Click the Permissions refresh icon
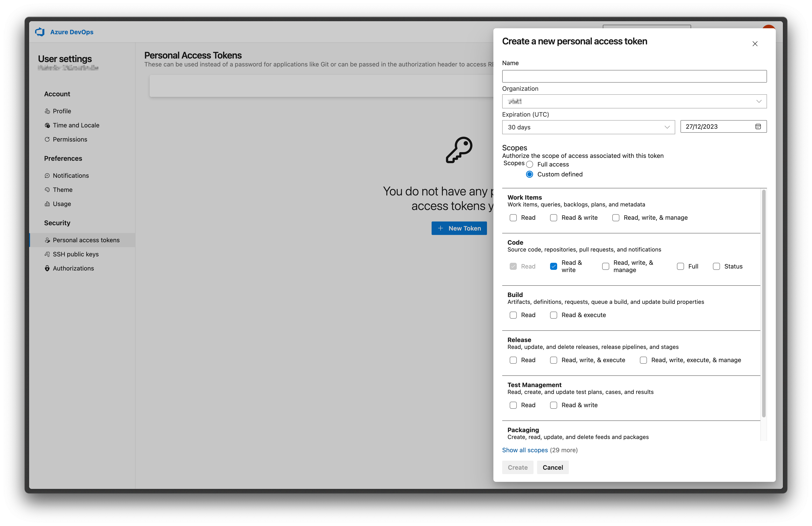The height and width of the screenshot is (526, 812). 47,139
